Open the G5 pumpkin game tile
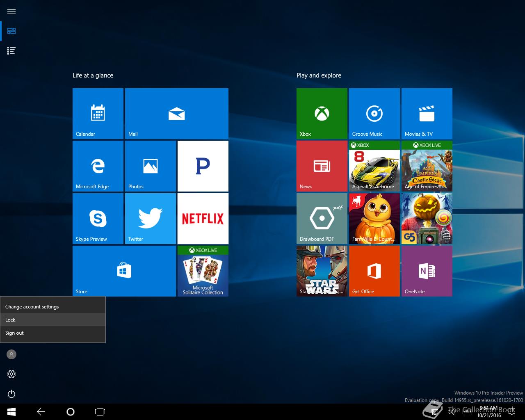 click(x=427, y=219)
